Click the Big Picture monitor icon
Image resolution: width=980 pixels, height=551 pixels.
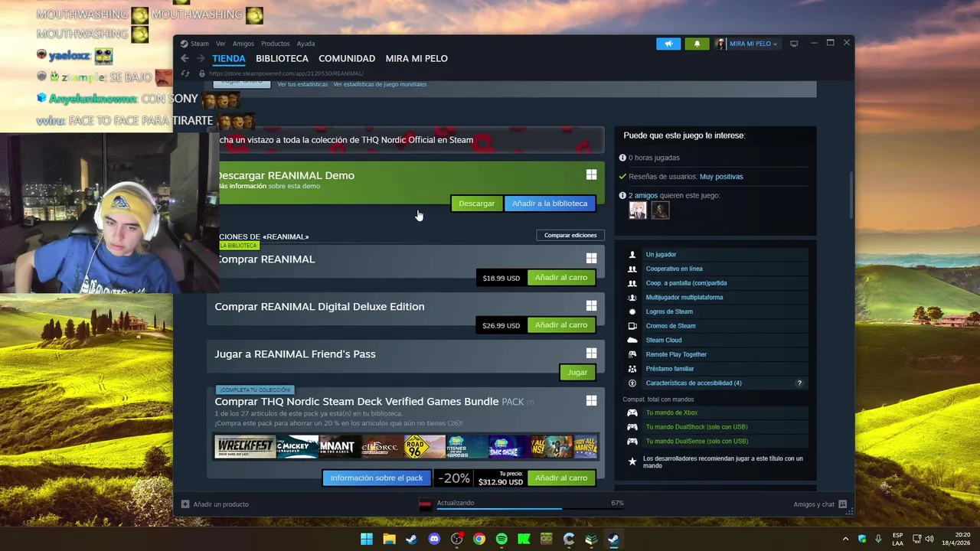[794, 44]
